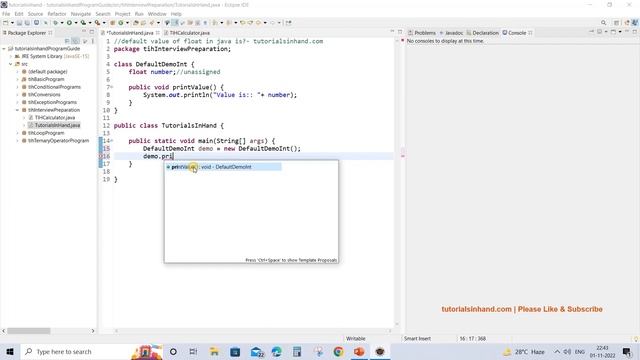Image resolution: width=640 pixels, height=360 pixels.
Task: Select TutorialsInHand.java in Package Explorer
Action: coord(57,125)
